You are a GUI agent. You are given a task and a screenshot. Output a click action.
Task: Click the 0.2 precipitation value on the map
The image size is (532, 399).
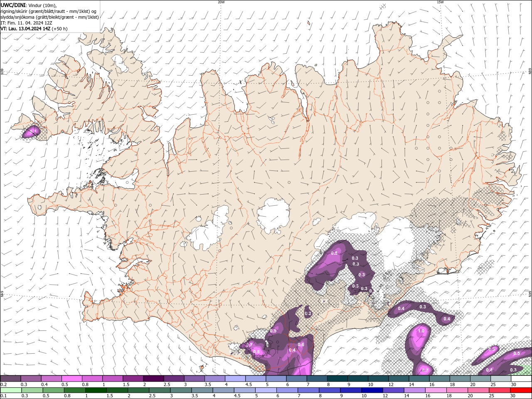coord(308,313)
